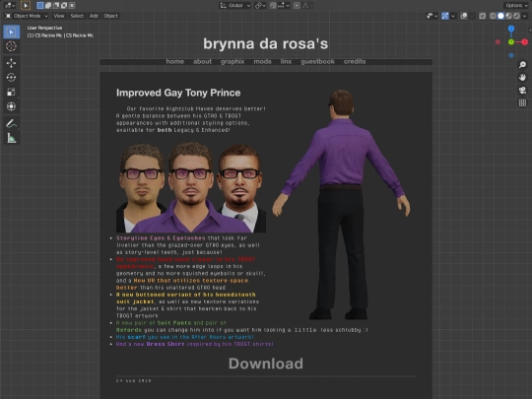Click the zoom magnifier viewport icon
The height and width of the screenshot is (399, 532).
point(522,64)
